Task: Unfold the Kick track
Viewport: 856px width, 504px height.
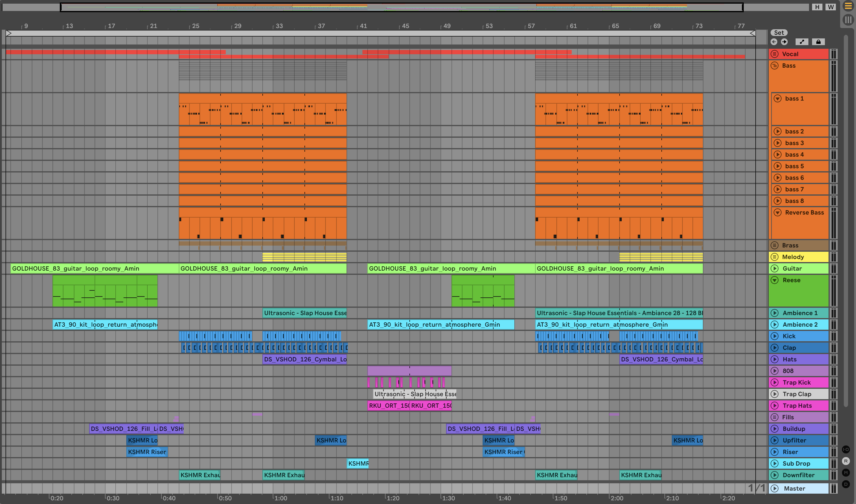Action: click(775, 336)
